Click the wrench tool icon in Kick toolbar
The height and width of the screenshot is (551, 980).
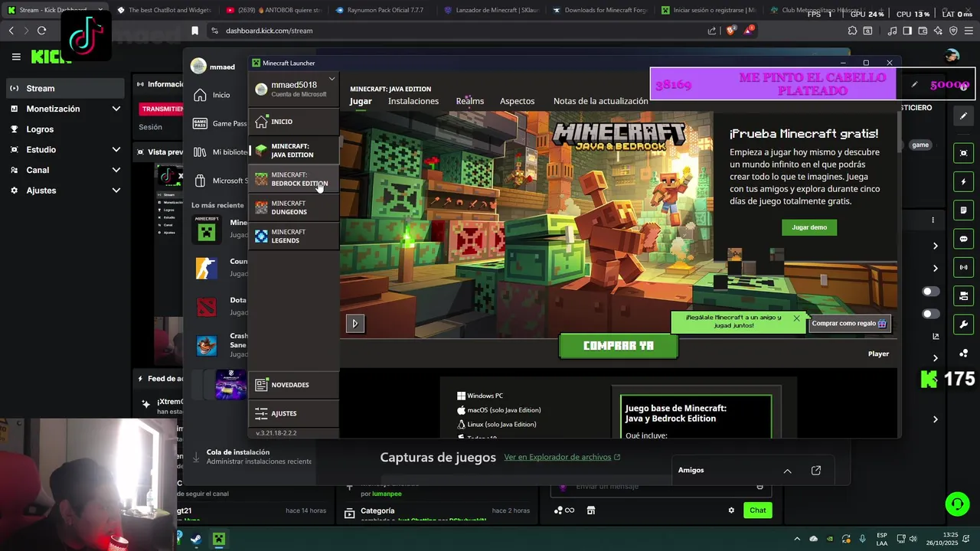[964, 324]
